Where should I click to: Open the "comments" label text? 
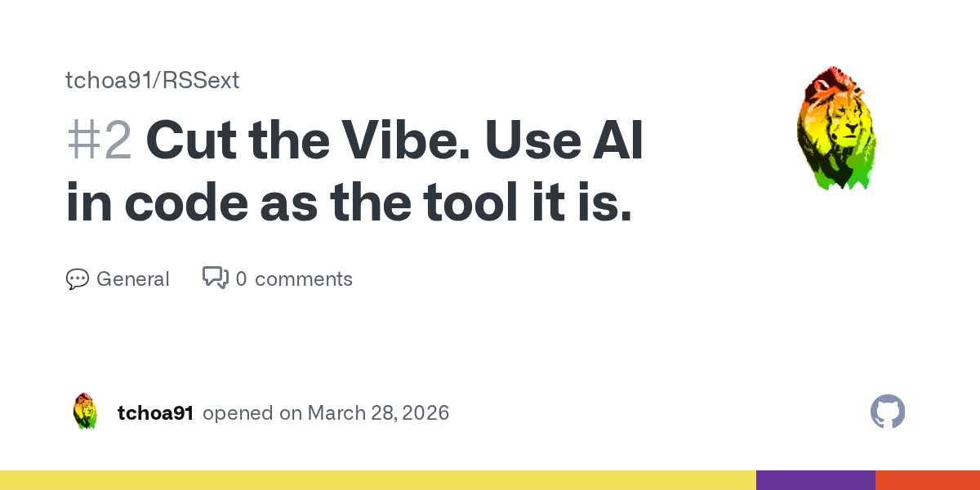304,279
